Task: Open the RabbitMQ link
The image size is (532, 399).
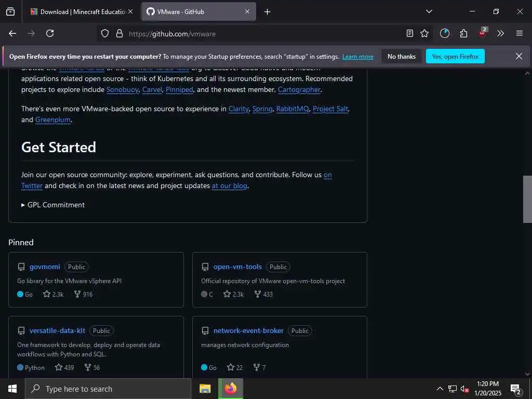Action: coord(292,109)
